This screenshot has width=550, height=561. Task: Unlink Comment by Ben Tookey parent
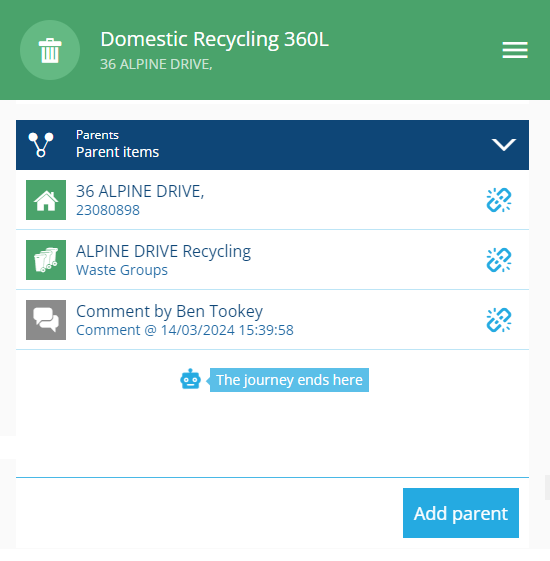click(x=499, y=320)
